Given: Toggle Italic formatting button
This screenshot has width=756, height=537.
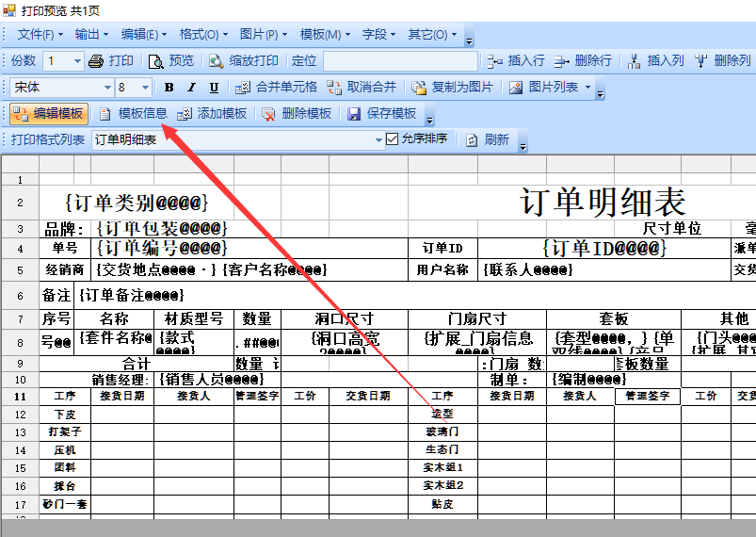Looking at the screenshot, I should tap(191, 88).
